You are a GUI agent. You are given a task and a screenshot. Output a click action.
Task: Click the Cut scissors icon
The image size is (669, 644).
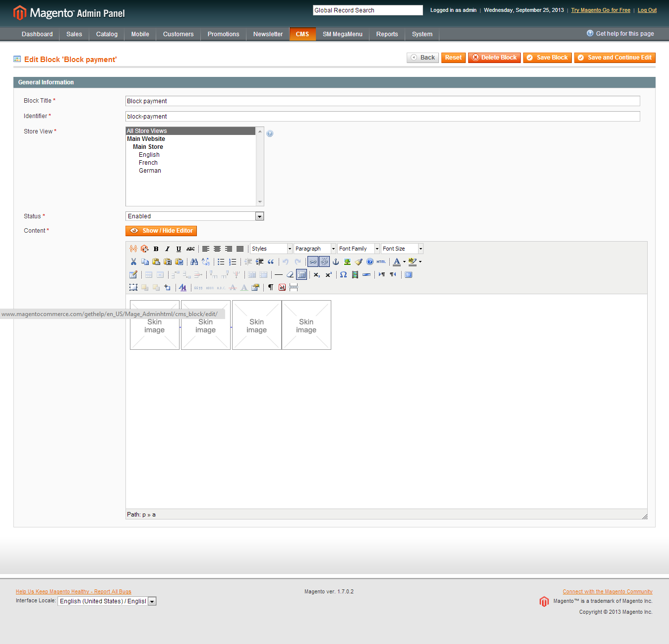(133, 261)
